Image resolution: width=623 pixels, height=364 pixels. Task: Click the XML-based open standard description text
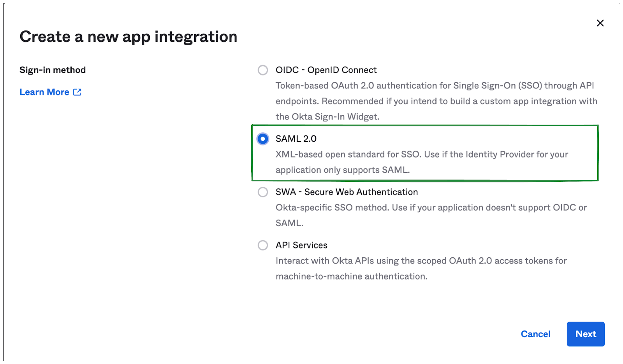(422, 162)
